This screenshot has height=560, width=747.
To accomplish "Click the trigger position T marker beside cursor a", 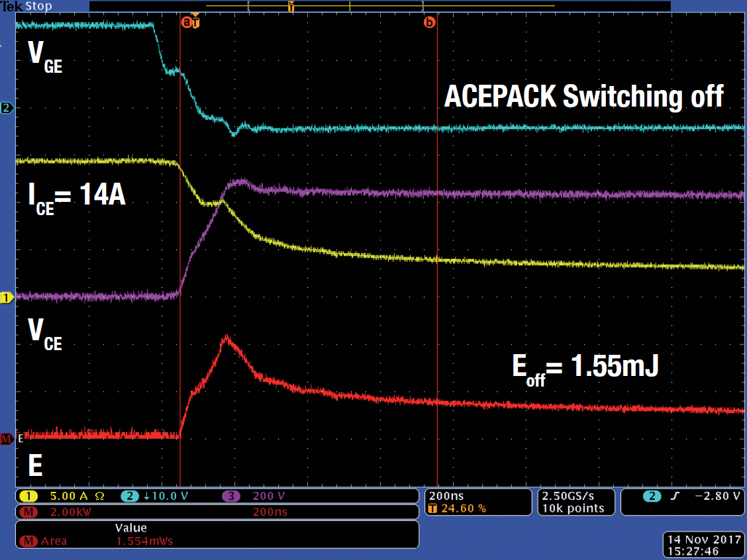I will pyautogui.click(x=195, y=22).
